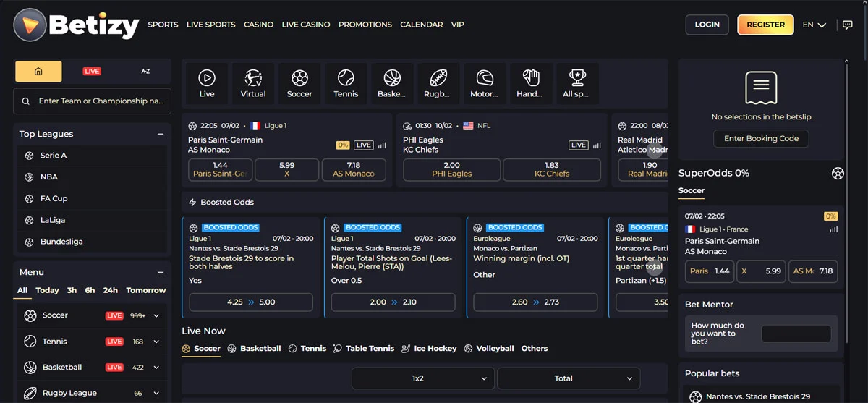Bet on KC Chiefs at 1.83
Viewport: 868px width, 403px height.
click(552, 169)
